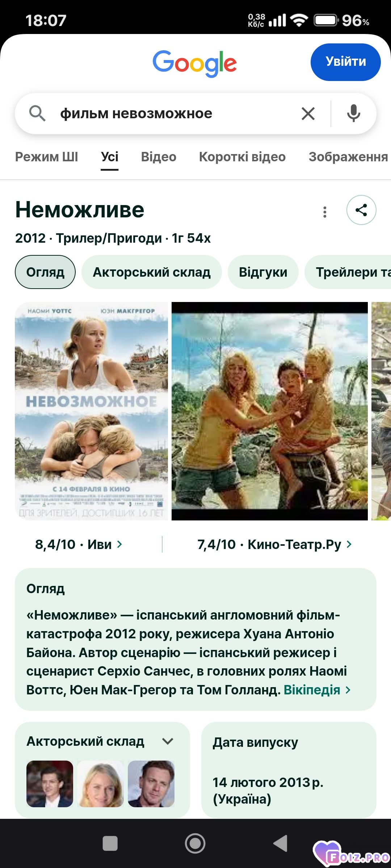Click the Google logo
This screenshot has width=391, height=868.
pyautogui.click(x=195, y=63)
